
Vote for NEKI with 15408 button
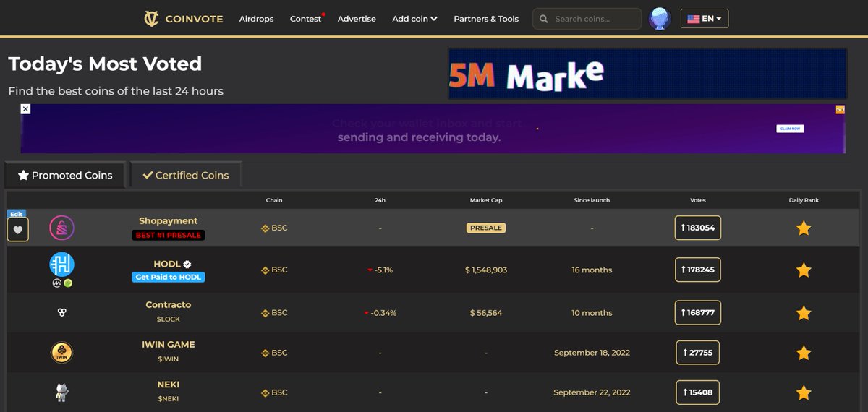[698, 392]
